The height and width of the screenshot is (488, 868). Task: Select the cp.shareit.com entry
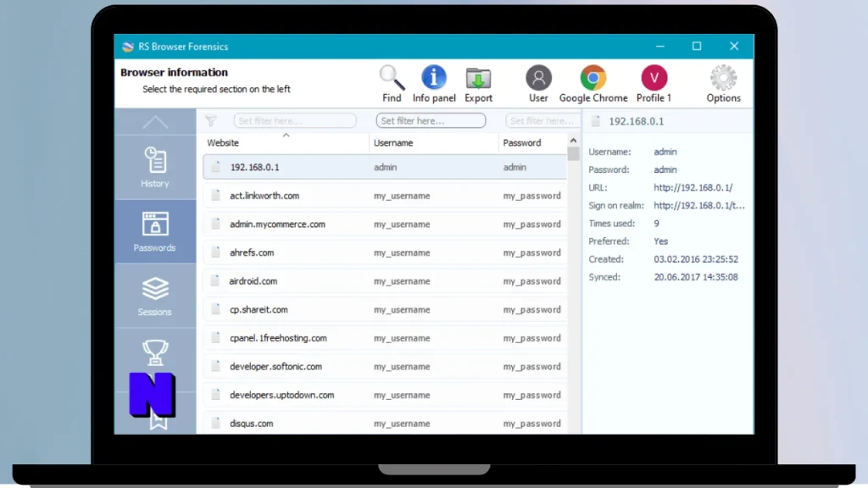click(x=385, y=310)
